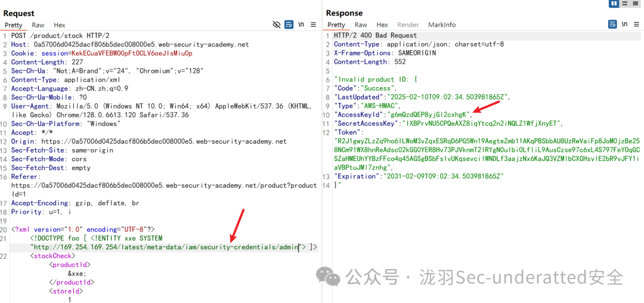Image resolution: width=644 pixels, height=303 pixels.
Task: Toggle \n non-printable characters in Request panel
Action: (x=301, y=24)
